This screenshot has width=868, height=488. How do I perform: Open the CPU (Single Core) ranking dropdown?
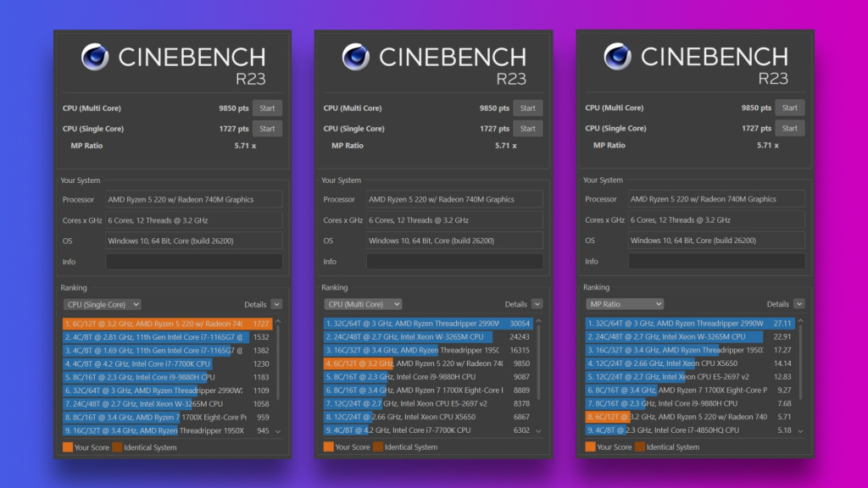103,304
